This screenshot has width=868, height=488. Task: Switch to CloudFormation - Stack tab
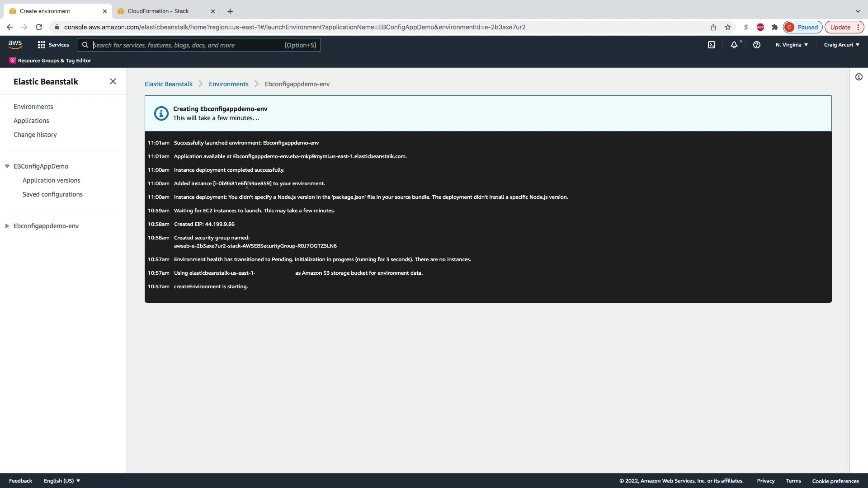tap(158, 11)
